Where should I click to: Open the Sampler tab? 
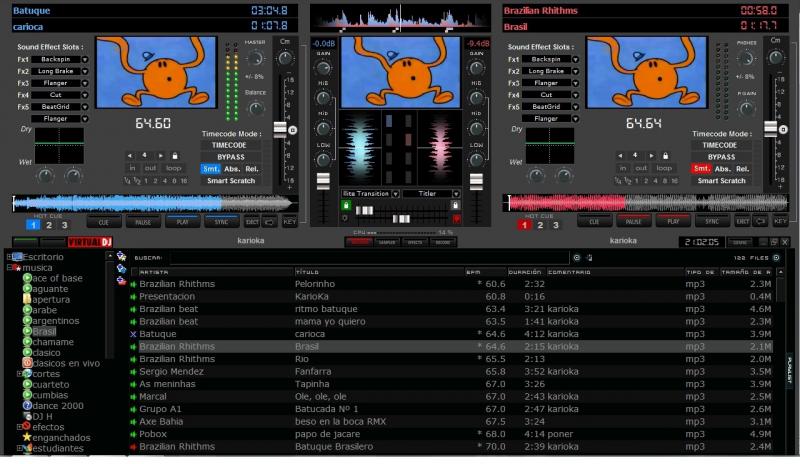pyautogui.click(x=387, y=242)
